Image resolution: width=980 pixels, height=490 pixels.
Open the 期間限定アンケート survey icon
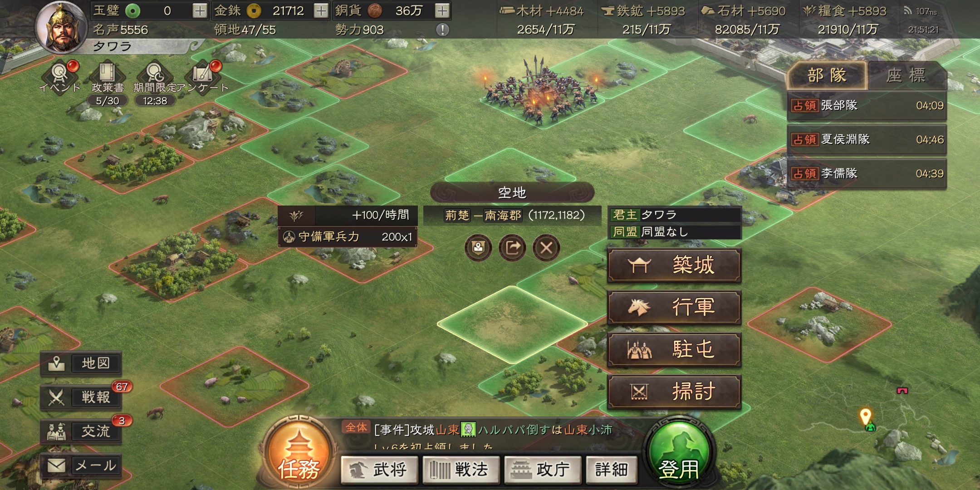[x=155, y=75]
